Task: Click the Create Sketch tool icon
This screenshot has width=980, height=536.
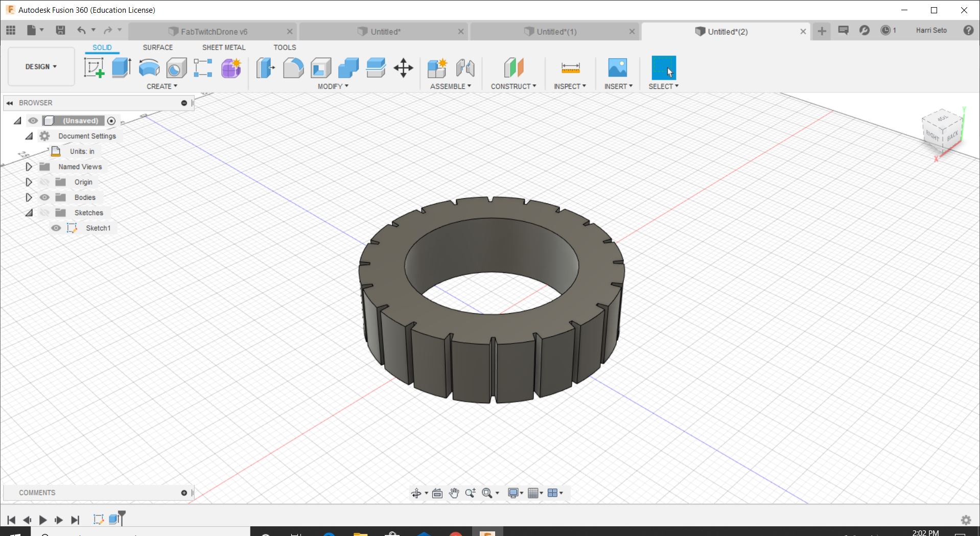Action: 94,67
